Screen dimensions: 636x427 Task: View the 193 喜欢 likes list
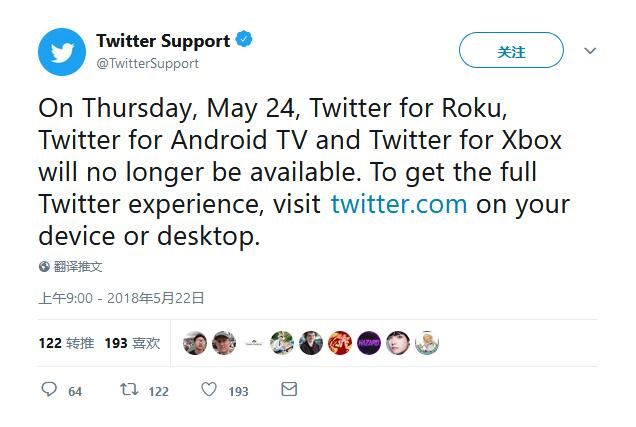tap(132, 343)
